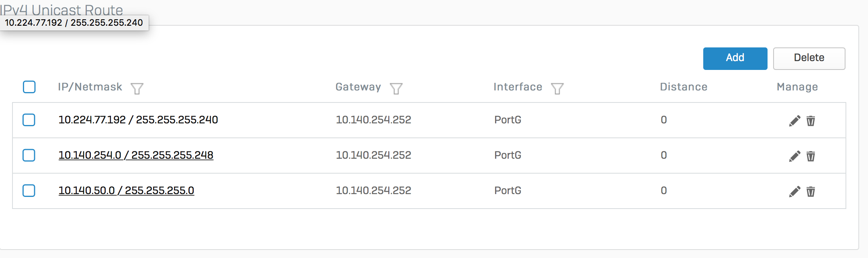Delete the 10.224.77.192 route using trash icon
Image resolution: width=868 pixels, height=258 pixels.
click(811, 121)
